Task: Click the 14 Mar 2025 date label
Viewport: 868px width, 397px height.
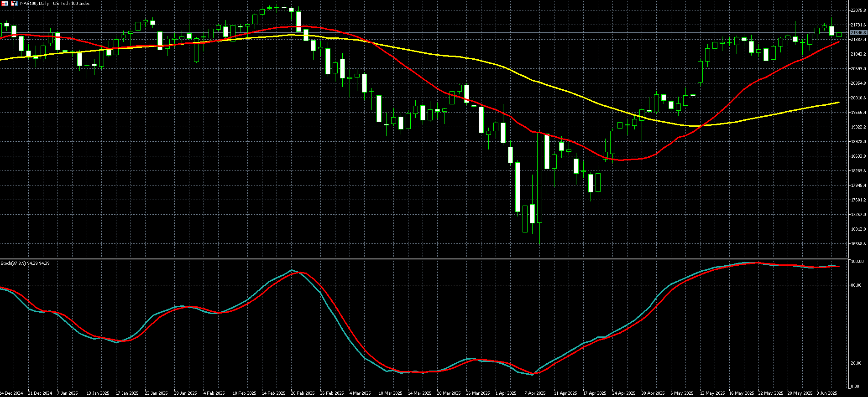Action: [420, 393]
